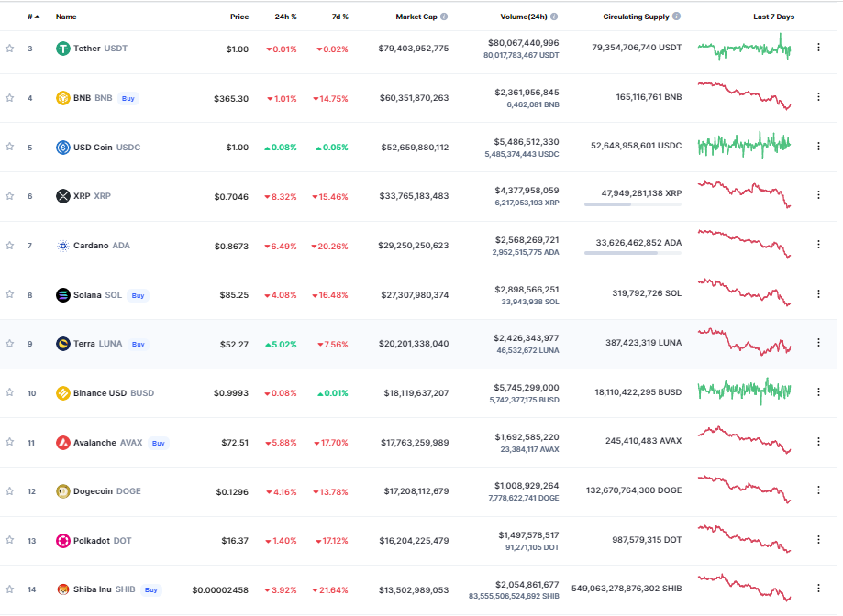Sort the table by Name column
This screenshot has width=843, height=616.
point(66,16)
